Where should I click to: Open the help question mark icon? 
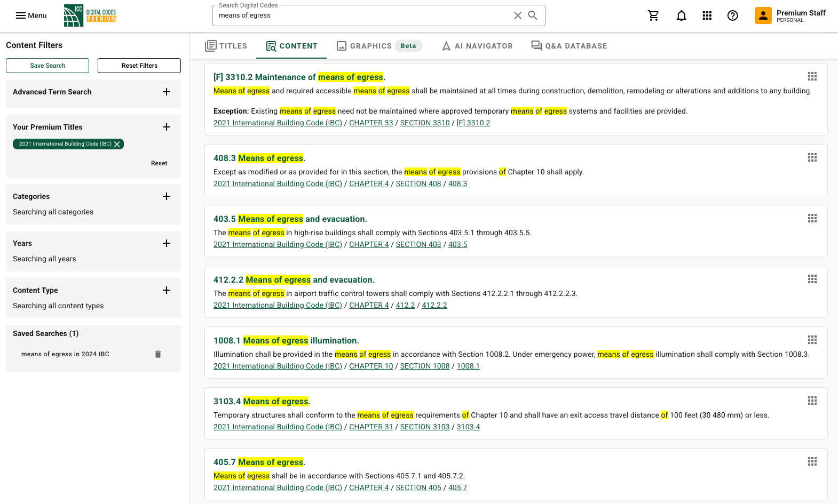click(x=733, y=15)
